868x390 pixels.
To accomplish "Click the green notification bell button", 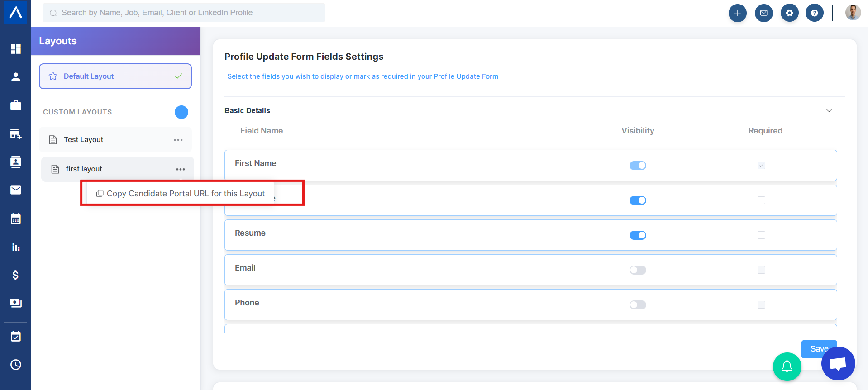I will click(787, 366).
